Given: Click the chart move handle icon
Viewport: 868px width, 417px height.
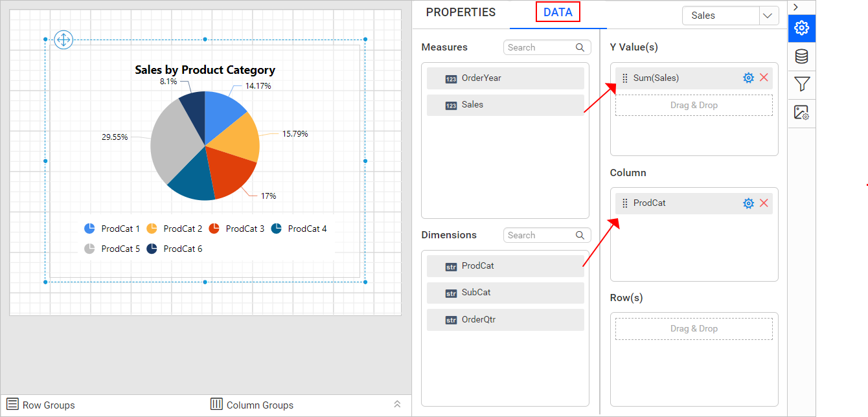Looking at the screenshot, I should click(63, 39).
